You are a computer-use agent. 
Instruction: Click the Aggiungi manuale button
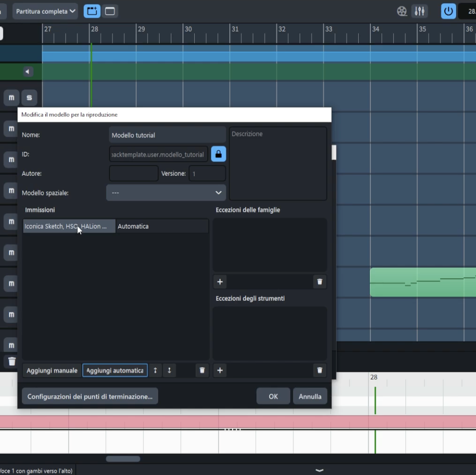pos(52,370)
